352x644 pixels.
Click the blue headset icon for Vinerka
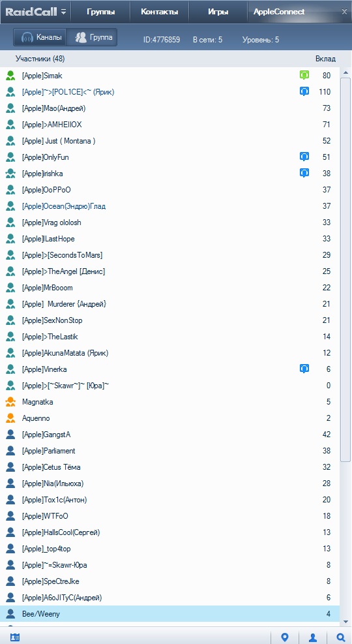tap(304, 369)
